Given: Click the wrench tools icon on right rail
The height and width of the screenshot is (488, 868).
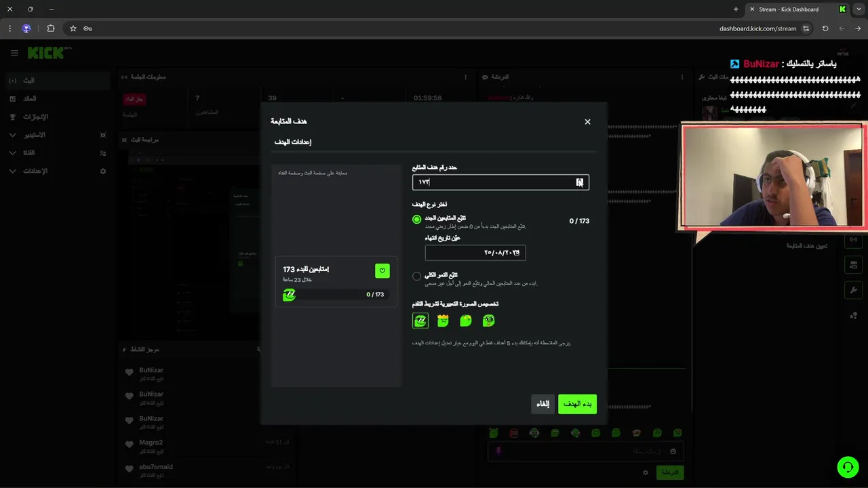Looking at the screenshot, I should click(853, 290).
